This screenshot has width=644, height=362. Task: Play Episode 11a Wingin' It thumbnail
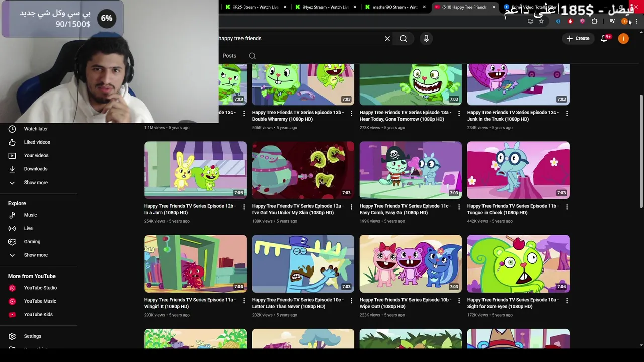(x=195, y=263)
